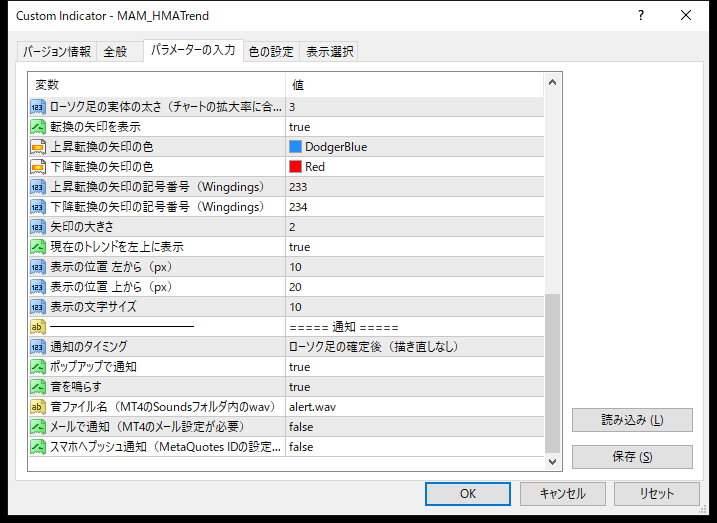
Task: Edit value 10 of 表示の位置 左から
Action: [x=414, y=267]
